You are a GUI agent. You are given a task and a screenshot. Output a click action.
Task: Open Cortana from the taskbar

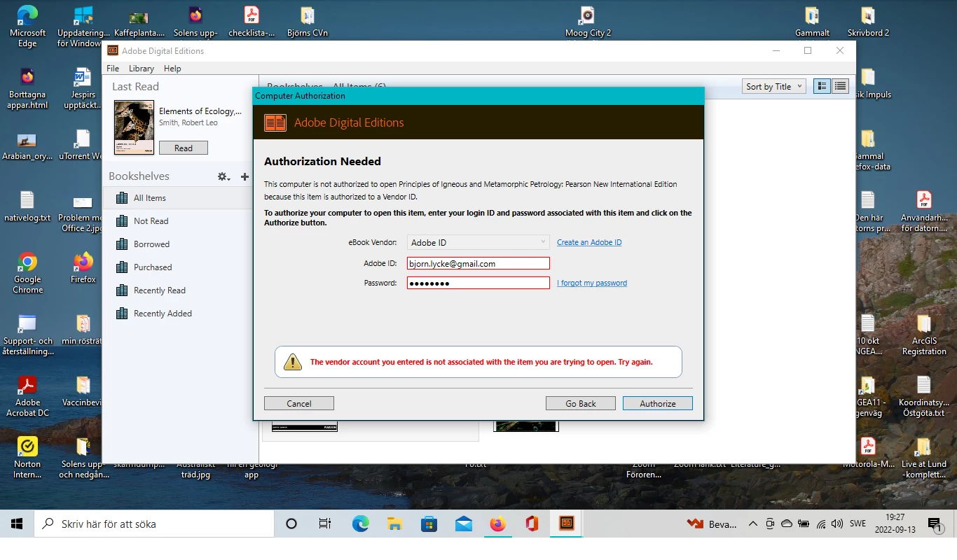click(291, 524)
